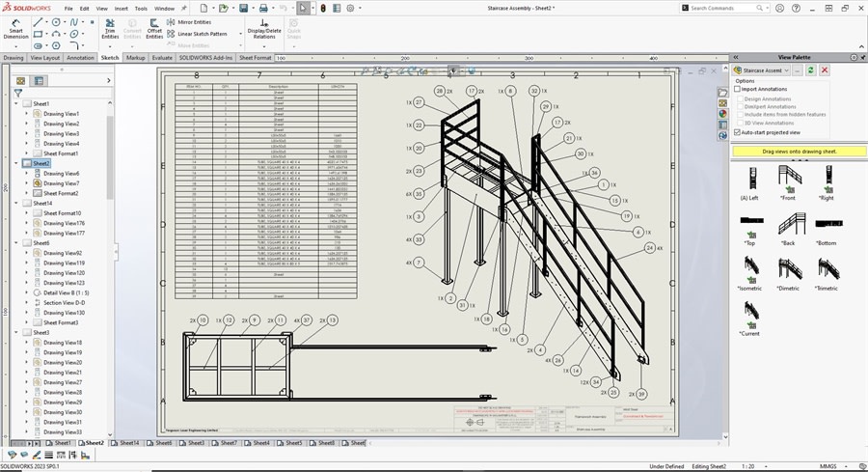Screen dimensions: 868x472
Task: Pin the menu bar with pushpin
Action: coord(184,8)
